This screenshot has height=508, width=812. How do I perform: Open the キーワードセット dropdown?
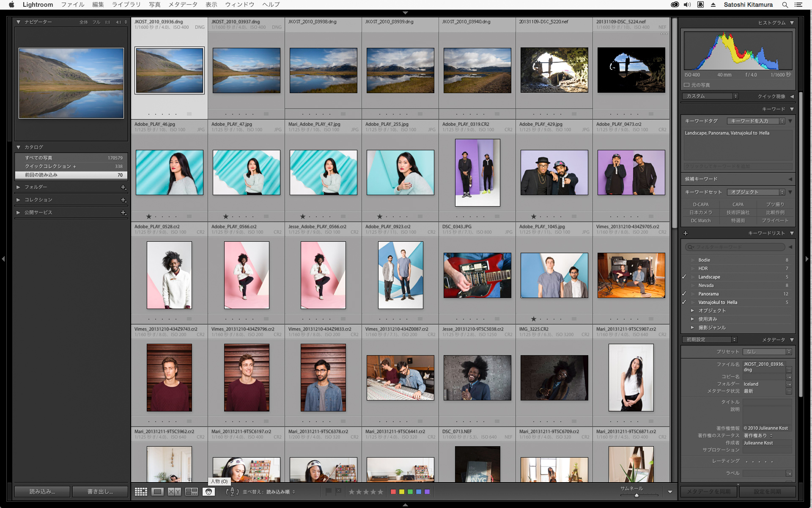click(x=756, y=192)
